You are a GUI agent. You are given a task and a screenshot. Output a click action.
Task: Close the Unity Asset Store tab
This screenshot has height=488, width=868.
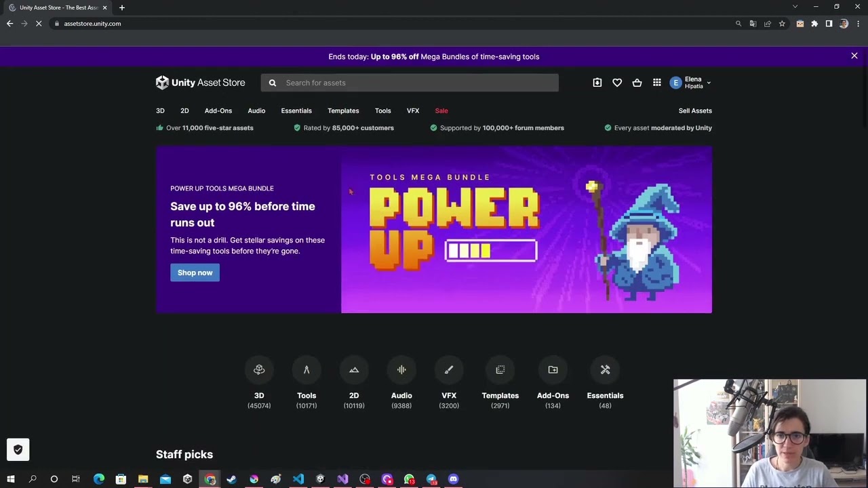coord(105,7)
